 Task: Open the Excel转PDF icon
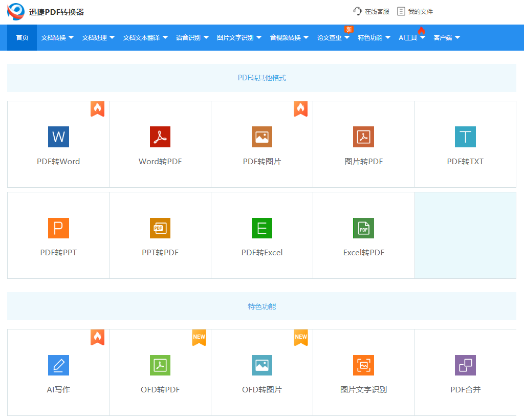click(x=363, y=228)
